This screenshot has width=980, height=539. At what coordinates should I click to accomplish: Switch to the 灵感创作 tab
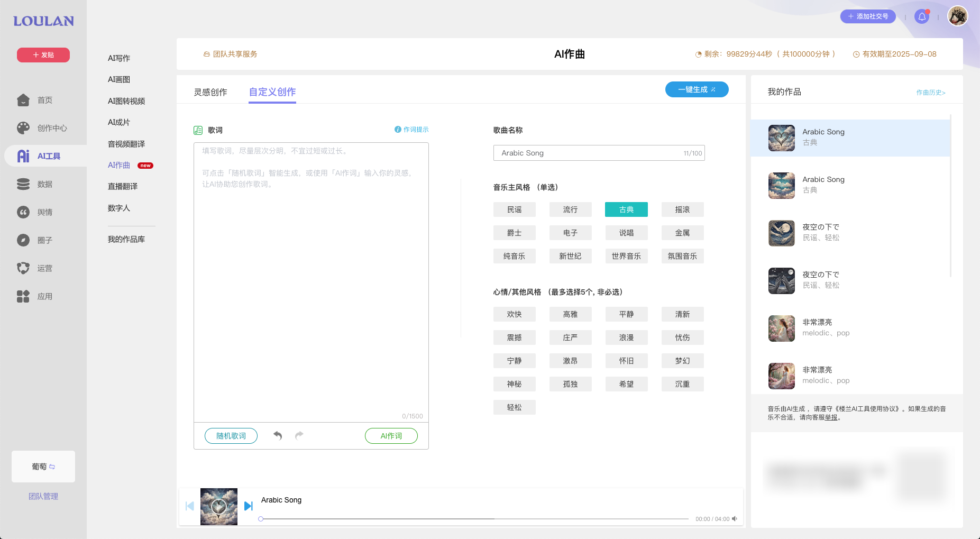point(210,92)
